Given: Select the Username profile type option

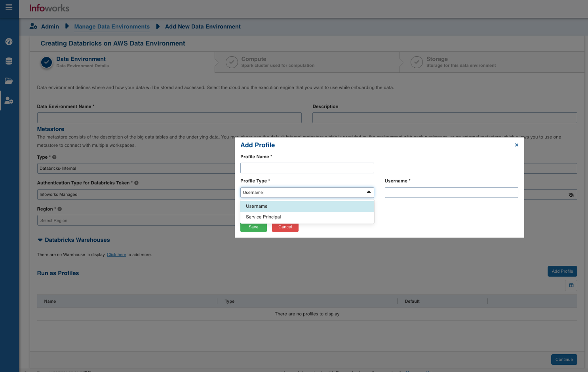Looking at the screenshot, I should click(x=307, y=206).
